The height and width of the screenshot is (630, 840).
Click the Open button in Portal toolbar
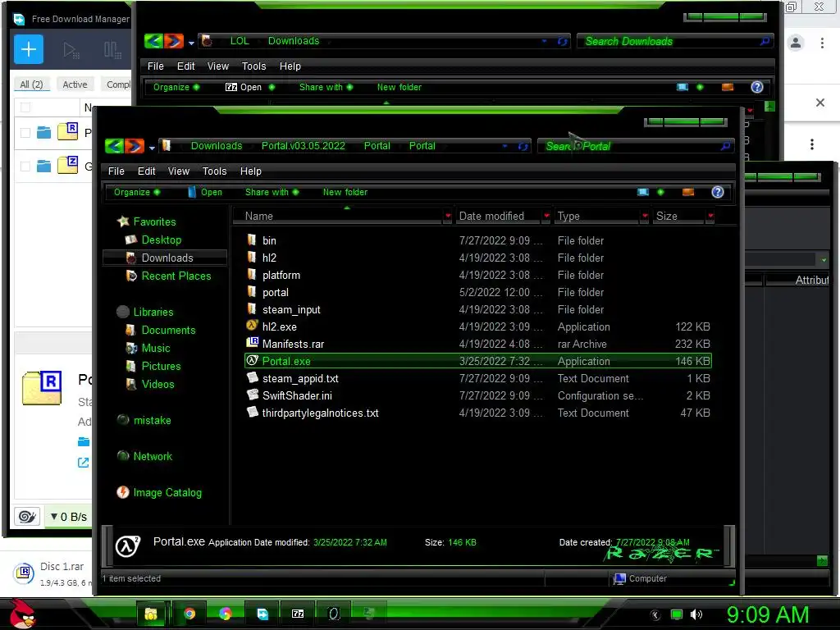click(205, 192)
